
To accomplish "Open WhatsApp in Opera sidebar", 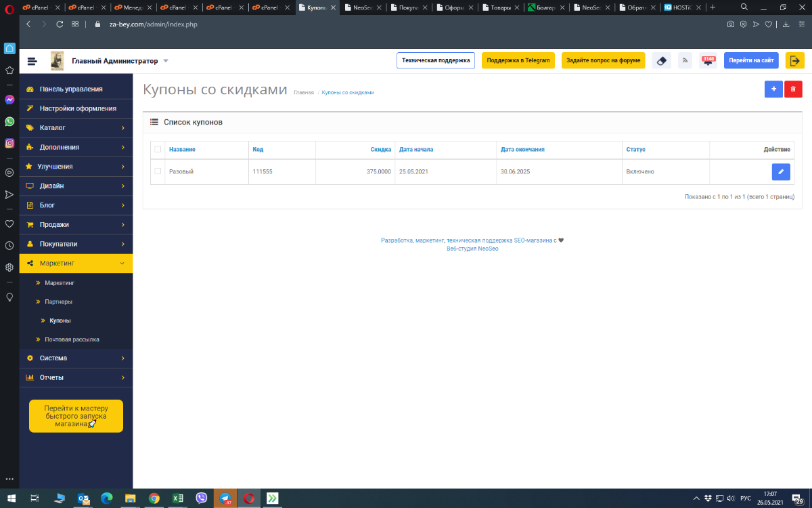I will 9,121.
